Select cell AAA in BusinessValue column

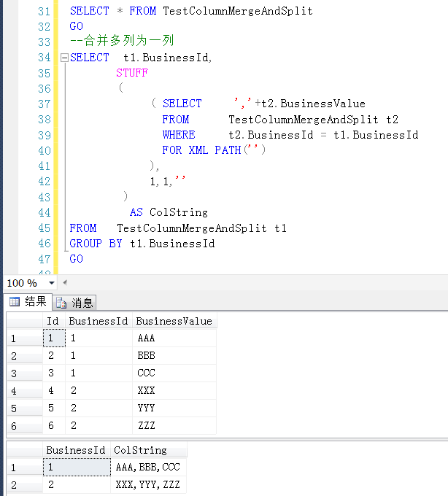click(x=174, y=338)
